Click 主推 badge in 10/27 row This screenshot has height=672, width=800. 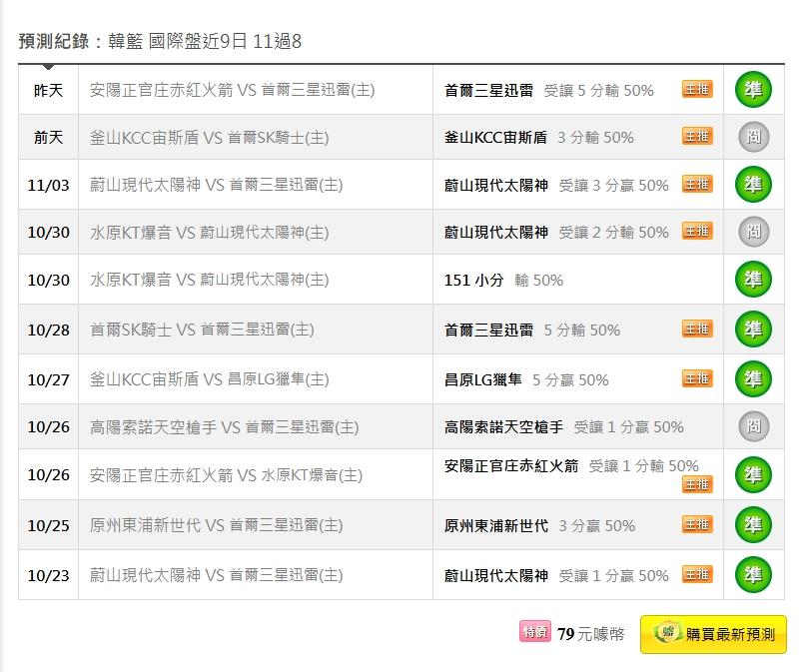pos(697,378)
